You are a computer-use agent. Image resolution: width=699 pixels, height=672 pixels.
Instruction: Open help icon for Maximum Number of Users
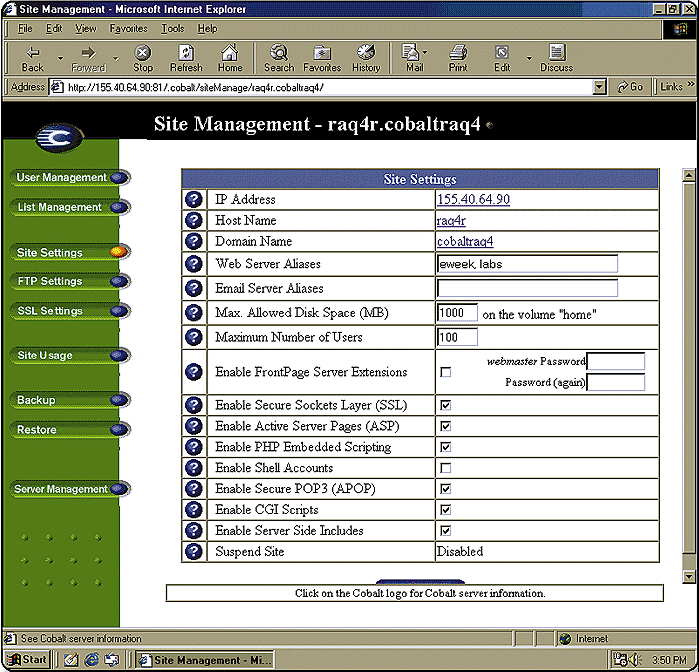(x=194, y=337)
